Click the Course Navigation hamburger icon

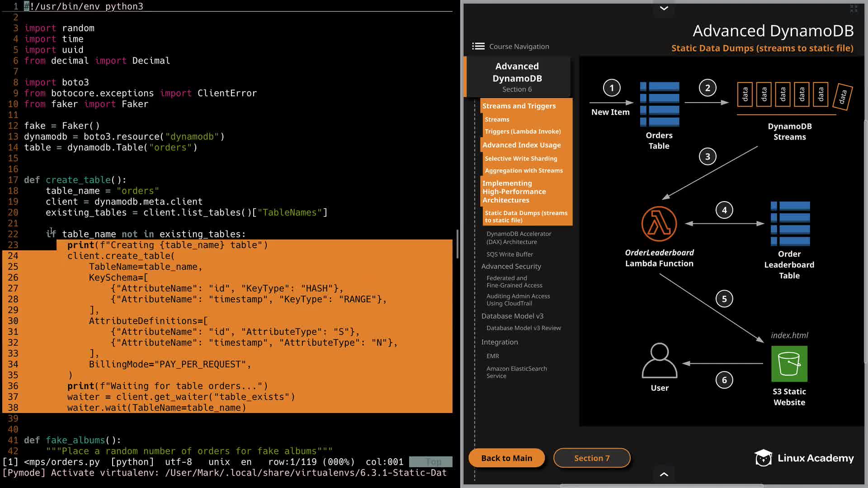[478, 47]
